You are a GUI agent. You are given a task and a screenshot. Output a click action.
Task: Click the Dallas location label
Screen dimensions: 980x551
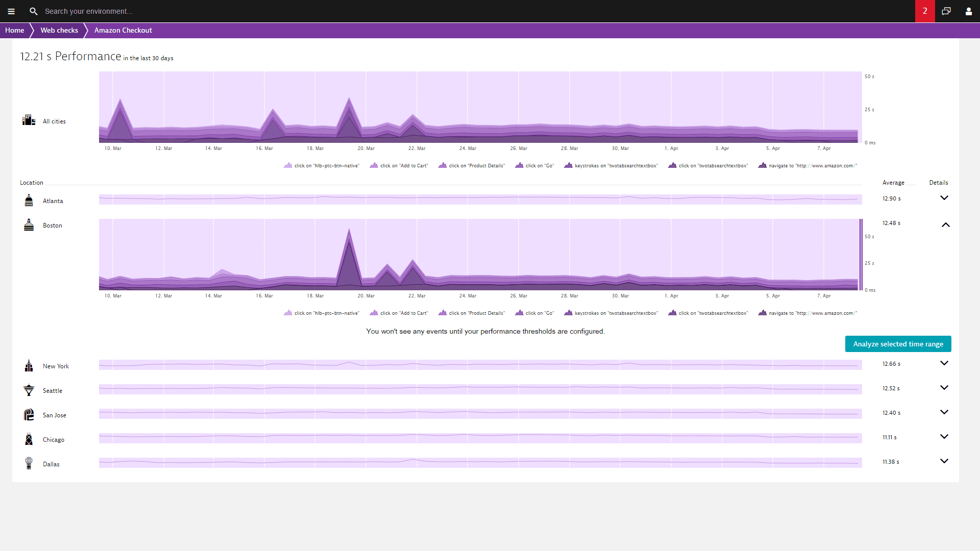click(51, 464)
